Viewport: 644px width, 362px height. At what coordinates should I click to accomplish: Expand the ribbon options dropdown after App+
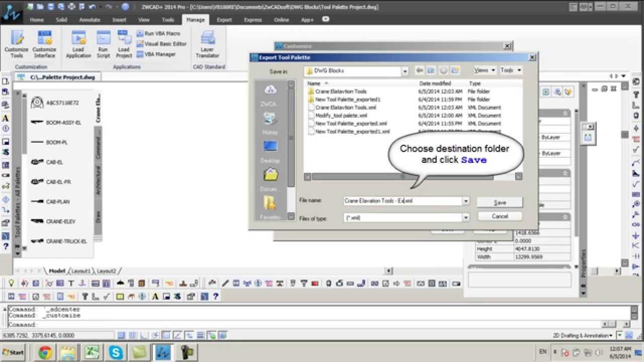[x=326, y=19]
